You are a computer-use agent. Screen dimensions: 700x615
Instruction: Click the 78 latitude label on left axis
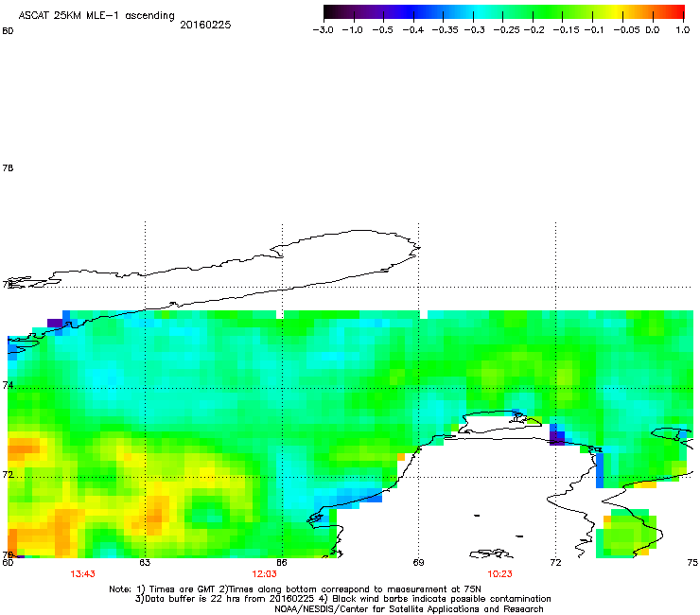[x=8, y=167]
